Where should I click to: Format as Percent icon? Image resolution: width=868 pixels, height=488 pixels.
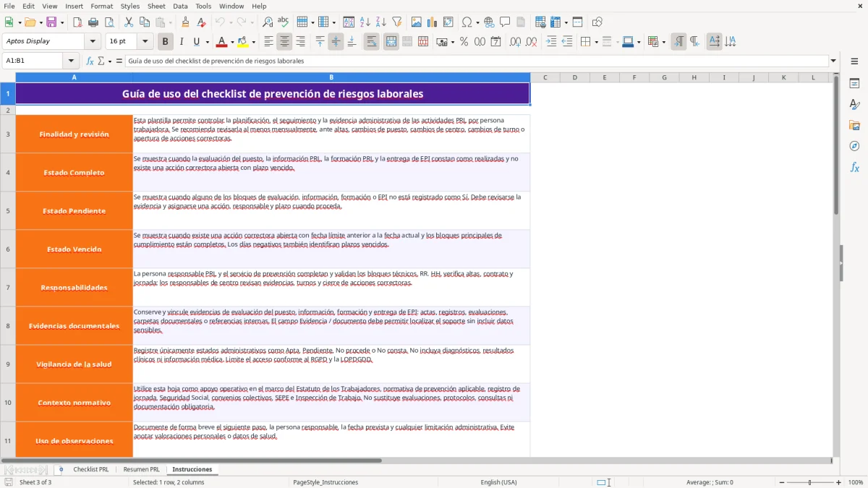pos(464,42)
